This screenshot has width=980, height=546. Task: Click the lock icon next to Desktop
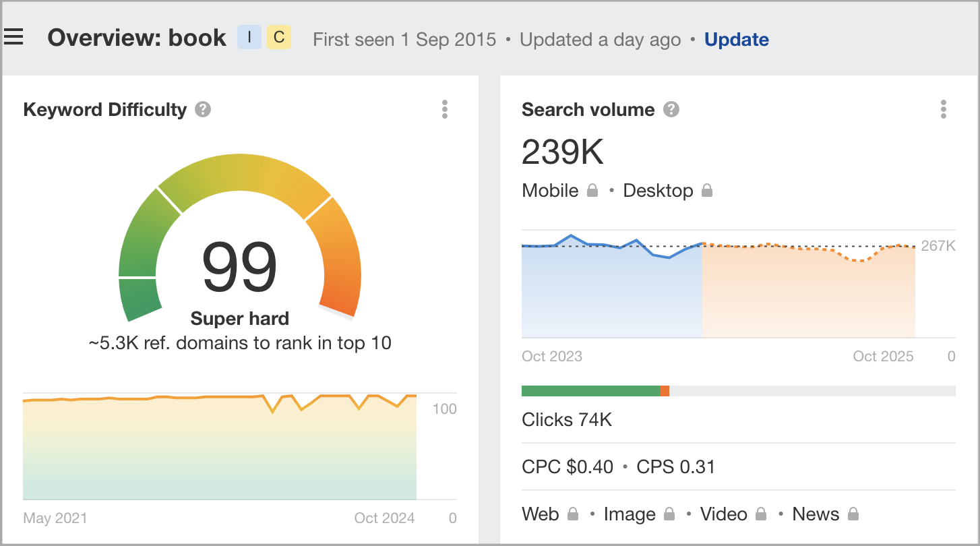click(x=707, y=191)
